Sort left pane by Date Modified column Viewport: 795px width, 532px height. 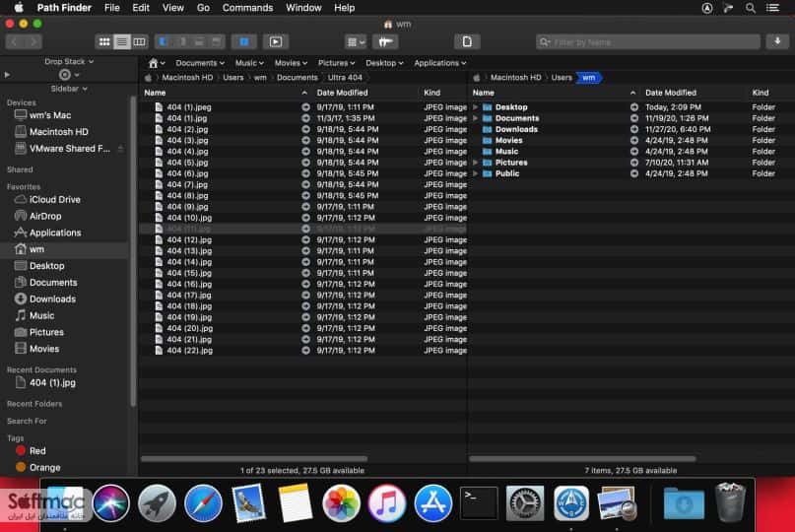[x=342, y=93]
